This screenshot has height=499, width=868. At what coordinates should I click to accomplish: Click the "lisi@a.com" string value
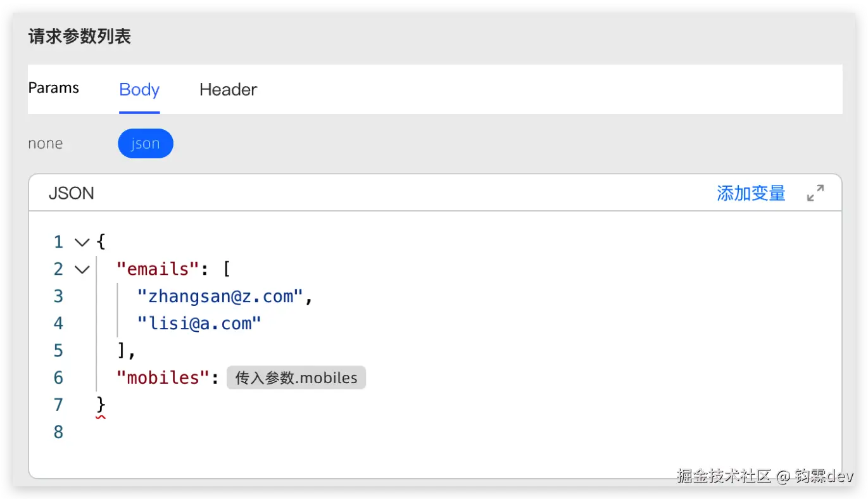[199, 324]
